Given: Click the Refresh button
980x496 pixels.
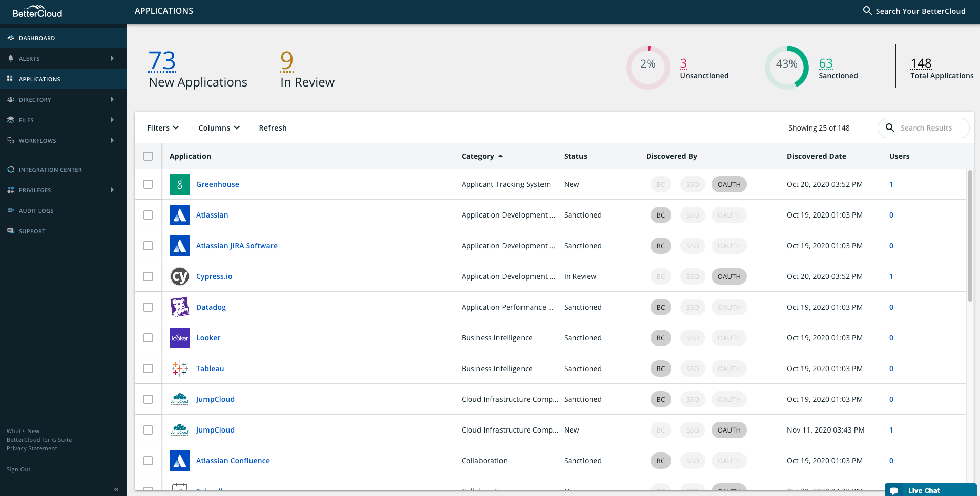Looking at the screenshot, I should click(x=273, y=128).
